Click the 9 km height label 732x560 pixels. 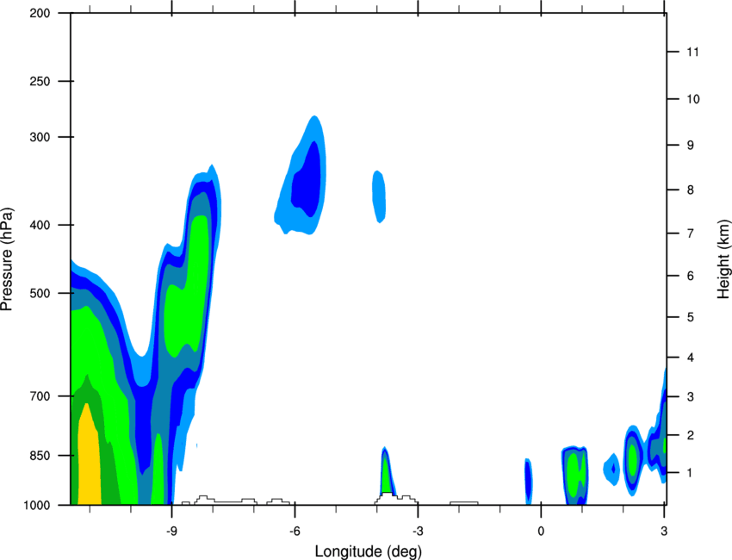pos(691,146)
